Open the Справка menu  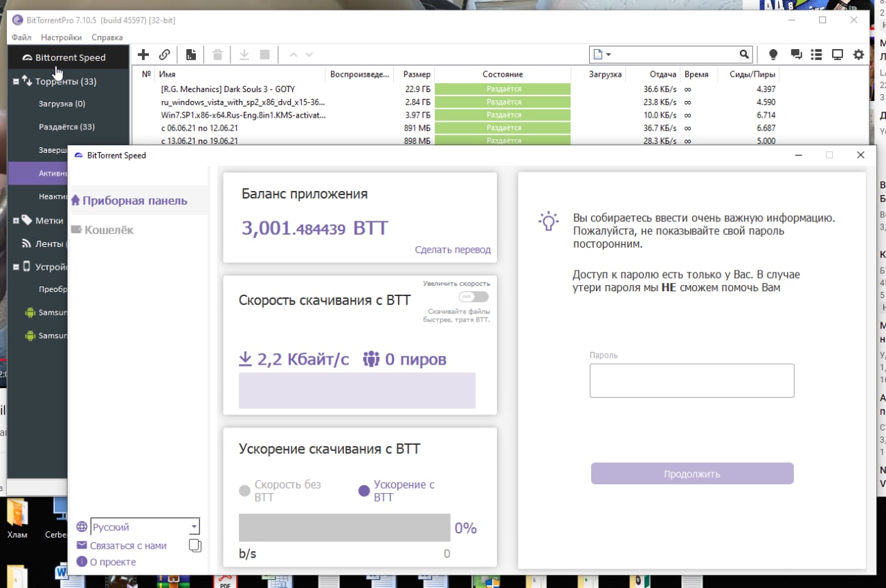(107, 37)
